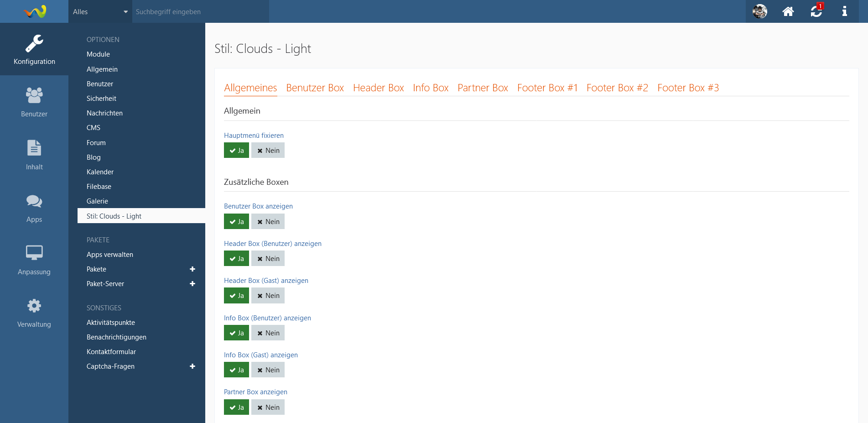Viewport: 868px width, 423px height.
Task: Set Hauptmenü fixieren to Nein
Action: pos(268,151)
